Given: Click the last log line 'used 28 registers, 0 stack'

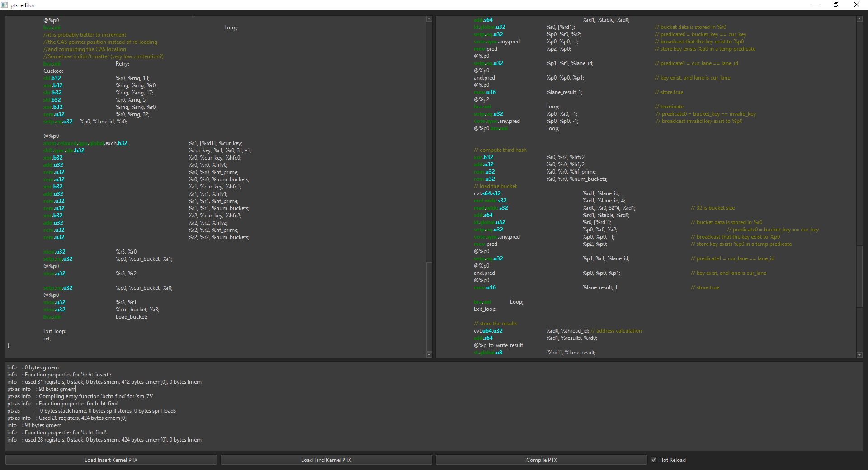Looking at the screenshot, I should coord(104,440).
